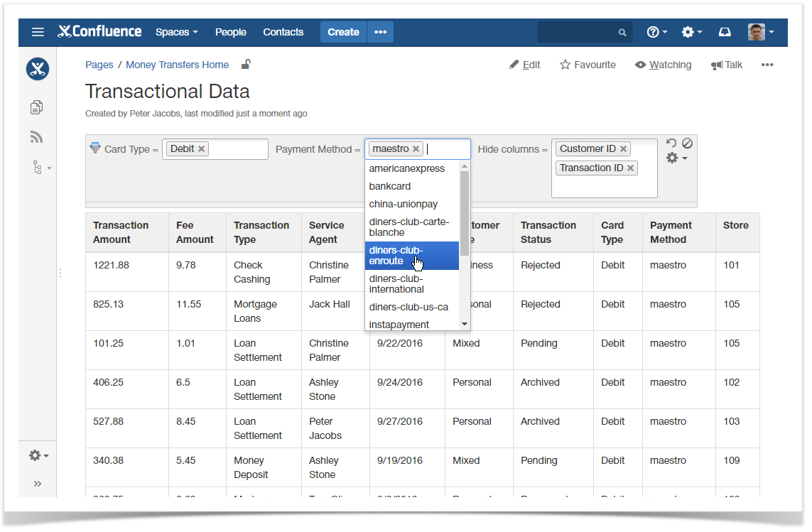Open the Money Transfers Home breadcrumb link

click(177, 65)
